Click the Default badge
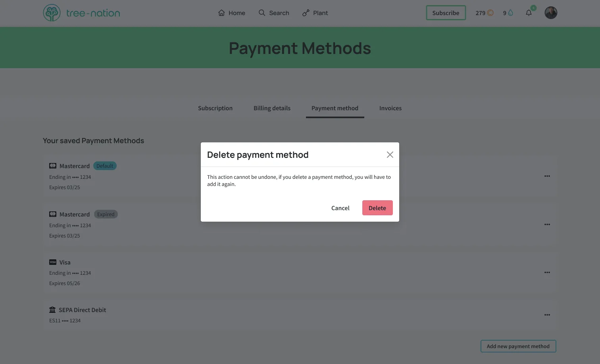600x364 pixels. (105, 166)
